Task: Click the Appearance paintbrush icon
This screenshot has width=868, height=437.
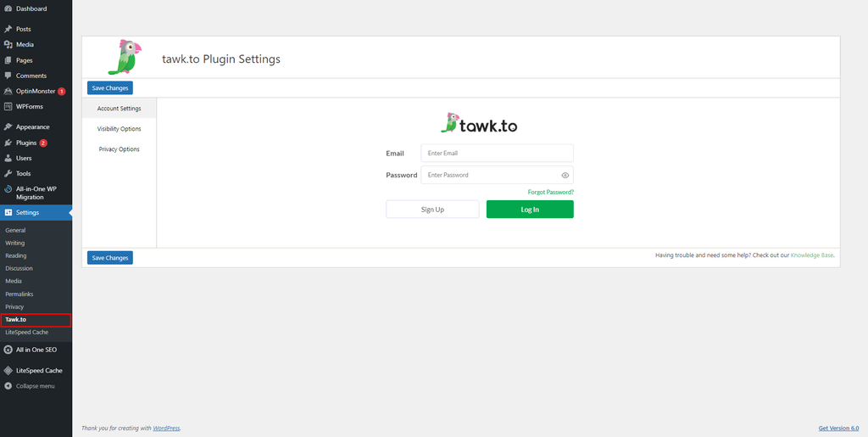Action: (x=8, y=126)
